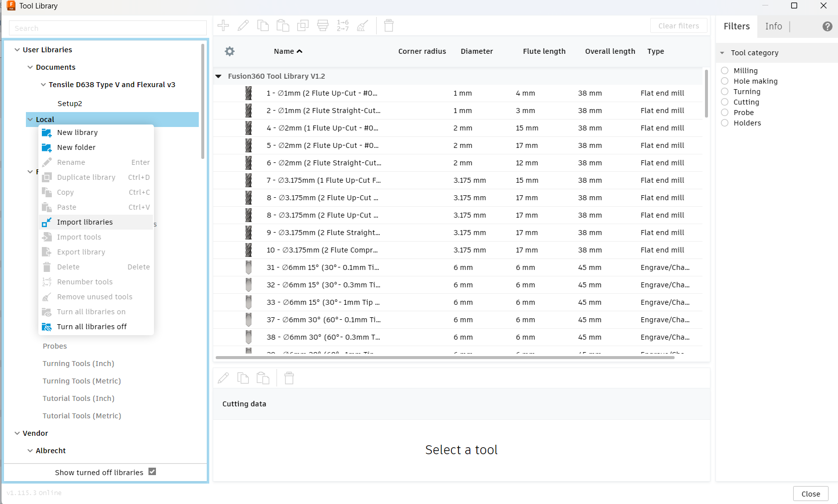Choose Turn all libraries off menu entry
Screen dimensions: 838x504
click(96, 327)
